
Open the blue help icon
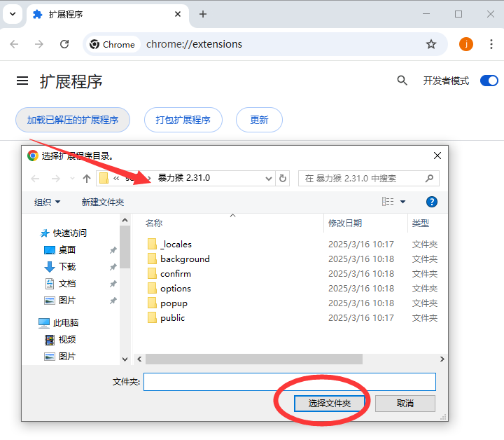431,202
